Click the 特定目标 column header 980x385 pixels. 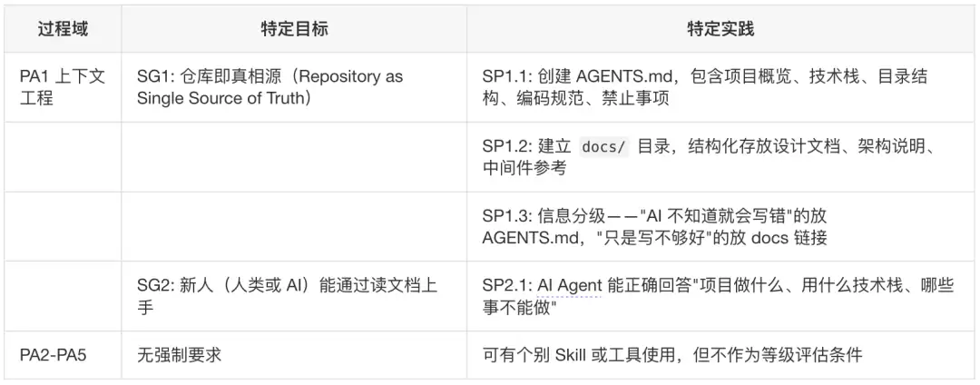[294, 29]
